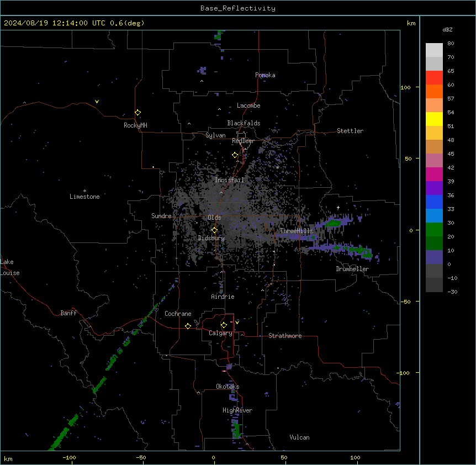Click the dBZ legend heading

click(447, 29)
